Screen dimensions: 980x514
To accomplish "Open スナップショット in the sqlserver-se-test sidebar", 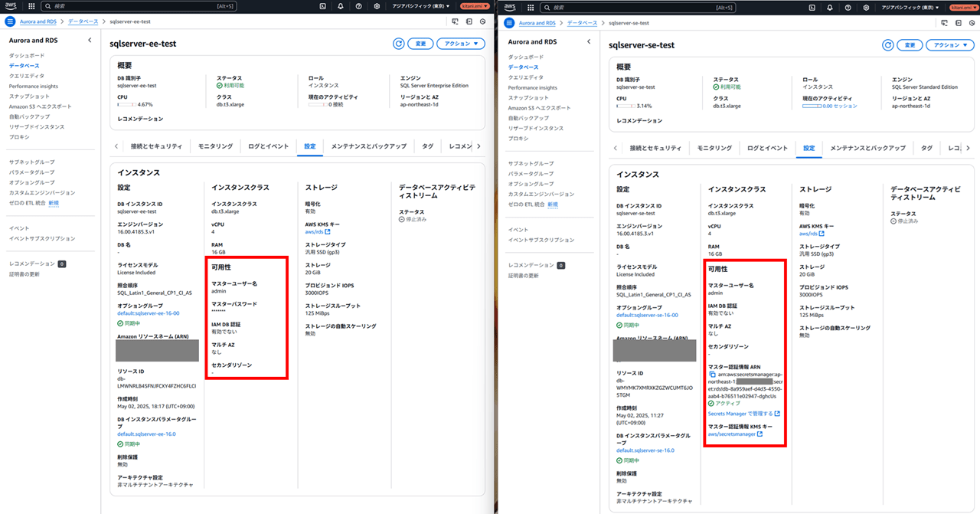I will [x=528, y=98].
